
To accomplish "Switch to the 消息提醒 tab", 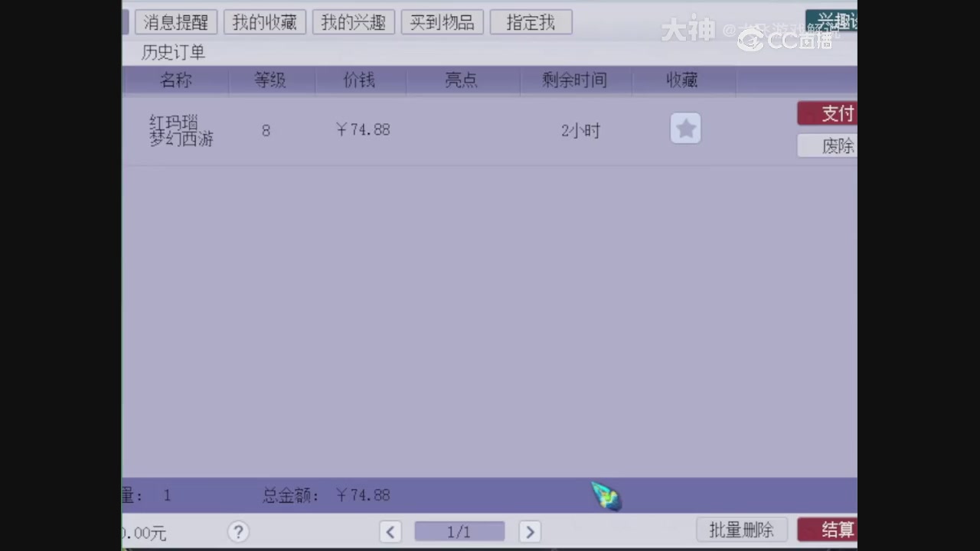I will [x=175, y=22].
